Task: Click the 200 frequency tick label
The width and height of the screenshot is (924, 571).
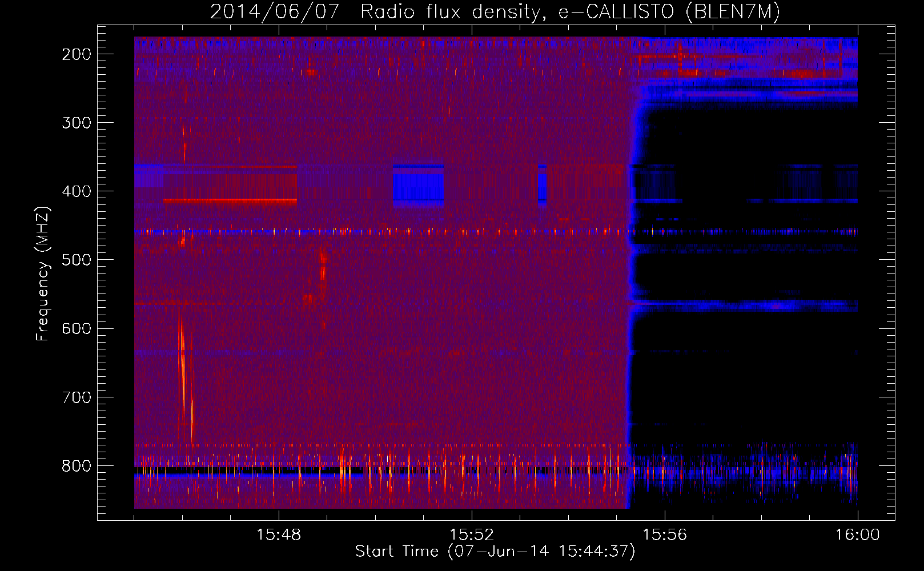Action: 77,54
